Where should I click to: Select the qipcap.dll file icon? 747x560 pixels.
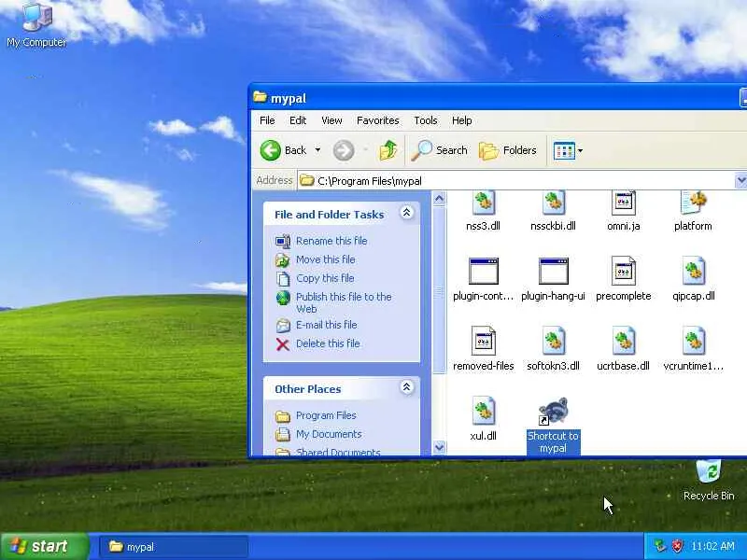pyautogui.click(x=693, y=271)
